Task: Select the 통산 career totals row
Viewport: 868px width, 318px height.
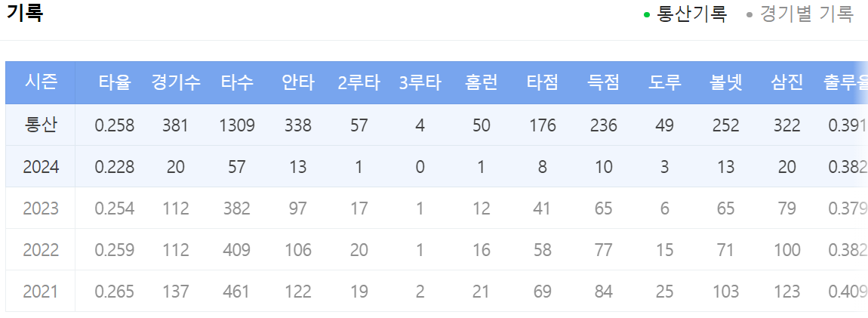Action: point(437,125)
